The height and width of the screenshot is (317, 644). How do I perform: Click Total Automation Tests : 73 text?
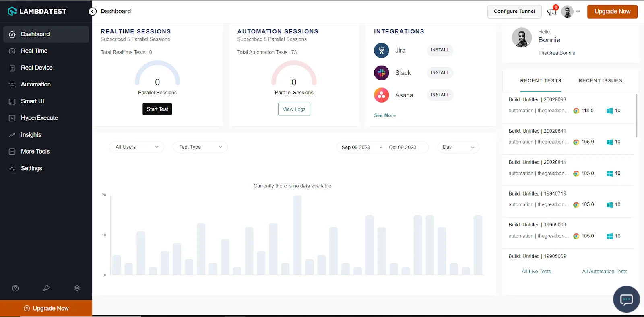tap(267, 52)
